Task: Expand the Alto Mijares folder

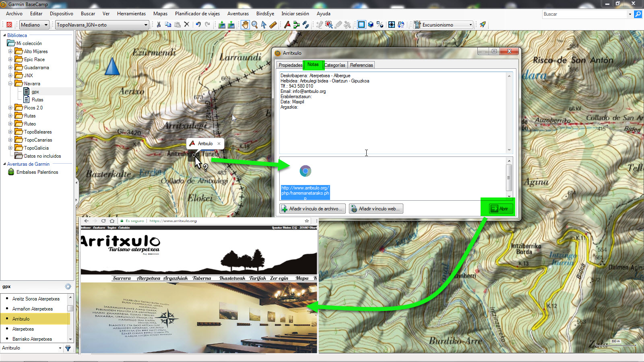Action: pos(10,51)
